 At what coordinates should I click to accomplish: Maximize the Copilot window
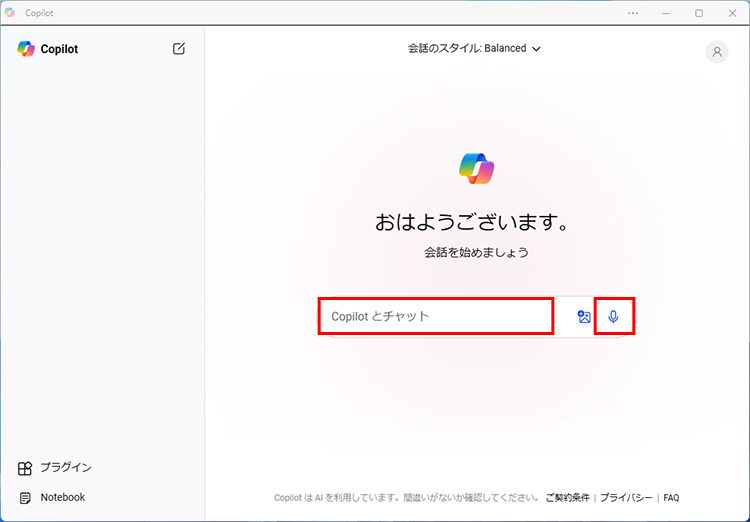pyautogui.click(x=699, y=13)
